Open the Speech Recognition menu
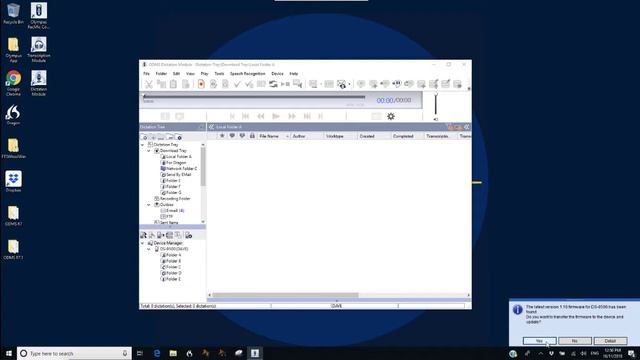This screenshot has height=360, width=640. (247, 74)
